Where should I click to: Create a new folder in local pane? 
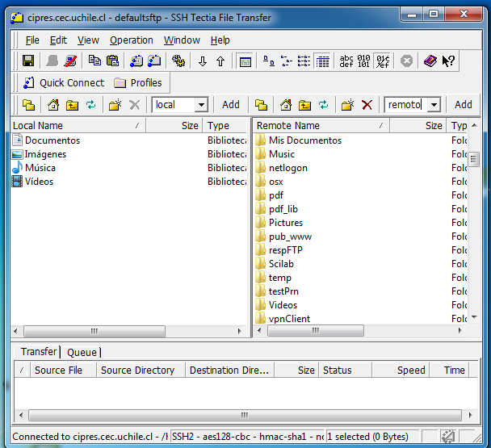pos(115,105)
